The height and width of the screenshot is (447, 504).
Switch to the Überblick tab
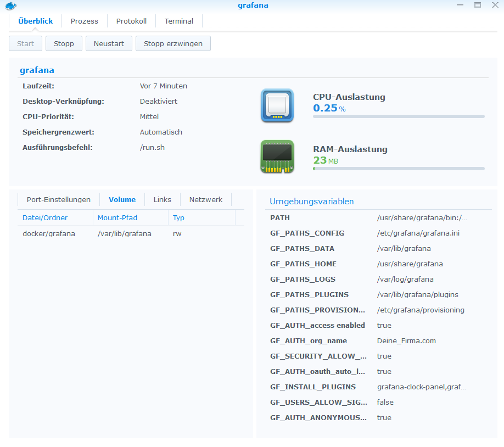pyautogui.click(x=35, y=21)
